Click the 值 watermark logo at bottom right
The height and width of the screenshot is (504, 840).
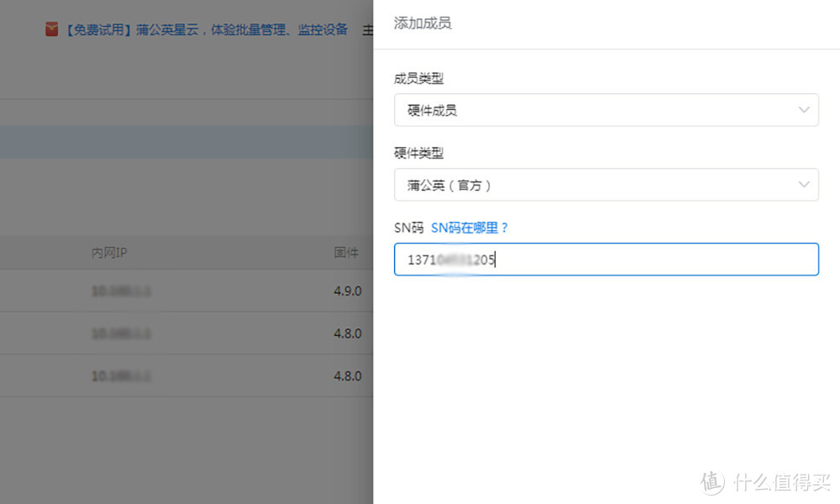pos(710,482)
